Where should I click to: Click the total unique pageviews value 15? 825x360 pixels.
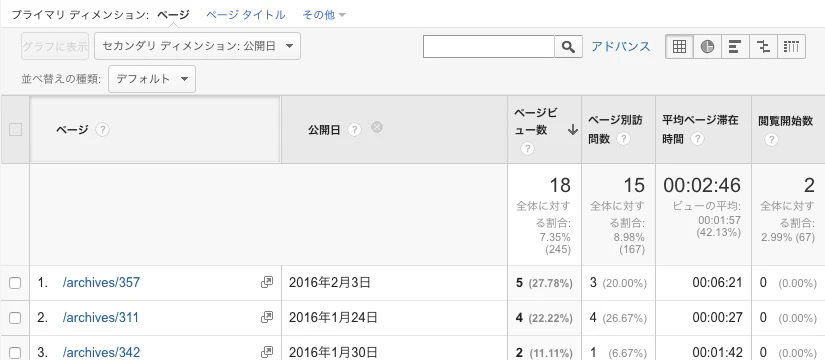click(x=634, y=185)
